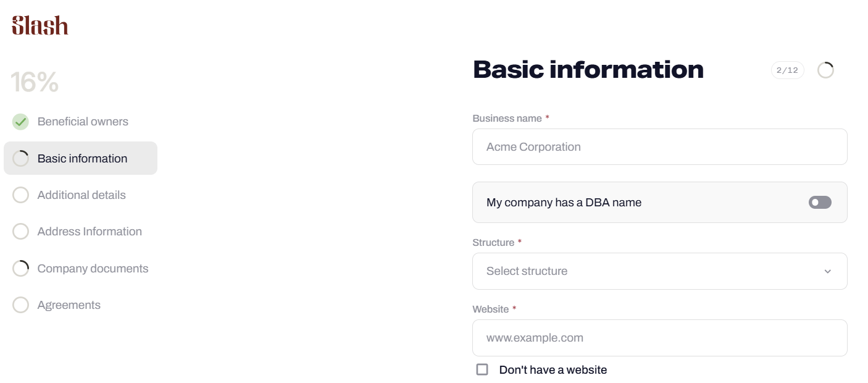Image resolution: width=868 pixels, height=383 pixels.
Task: Click the progress spinner beside Basic information step
Action: [21, 159]
